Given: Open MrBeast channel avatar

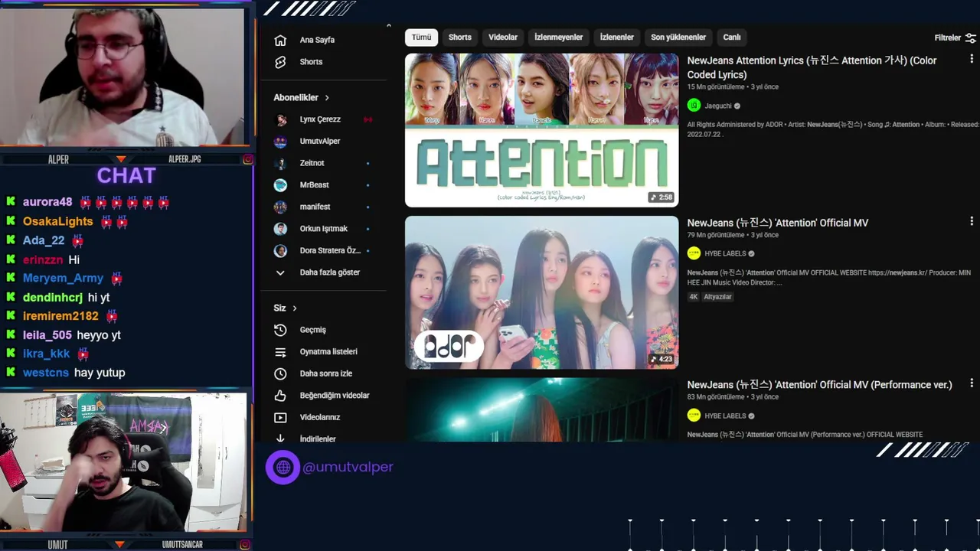Looking at the screenshot, I should coord(281,185).
